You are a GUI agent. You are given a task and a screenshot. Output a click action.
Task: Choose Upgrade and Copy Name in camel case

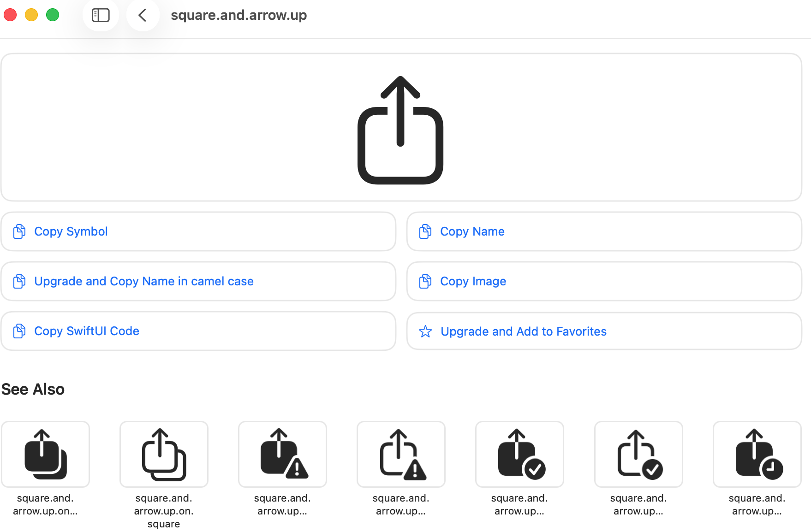pyautogui.click(x=198, y=281)
